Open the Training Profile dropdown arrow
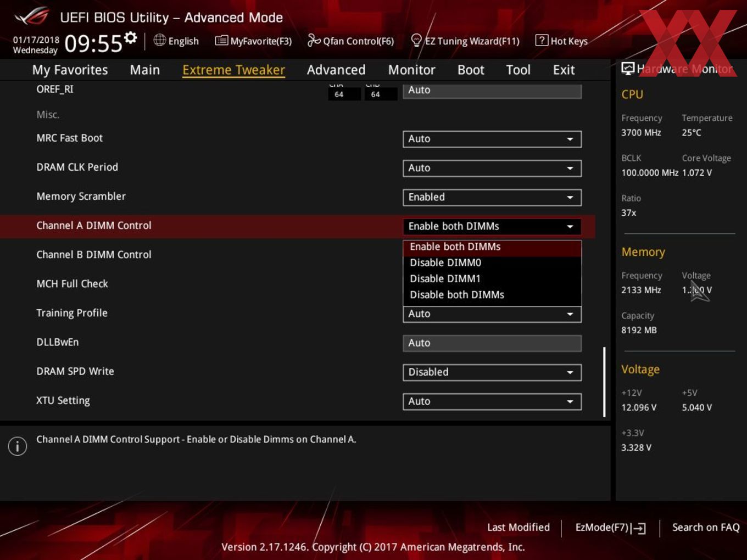 click(x=570, y=314)
